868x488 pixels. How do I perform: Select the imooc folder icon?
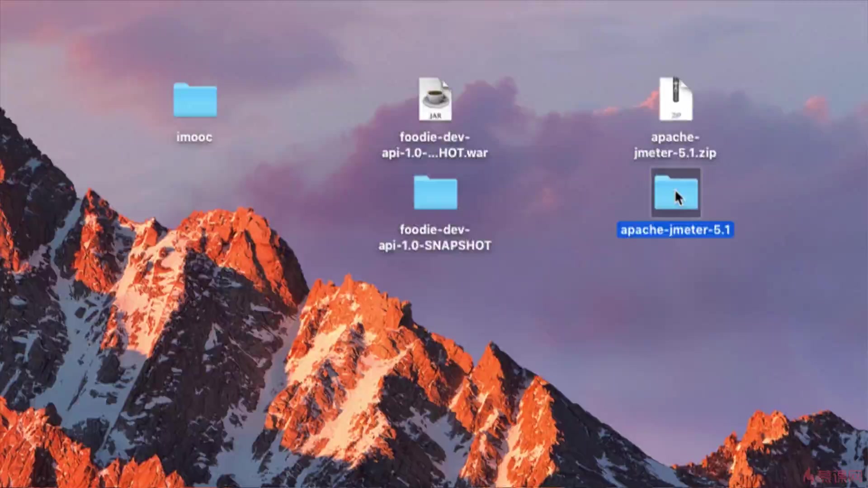tap(195, 101)
